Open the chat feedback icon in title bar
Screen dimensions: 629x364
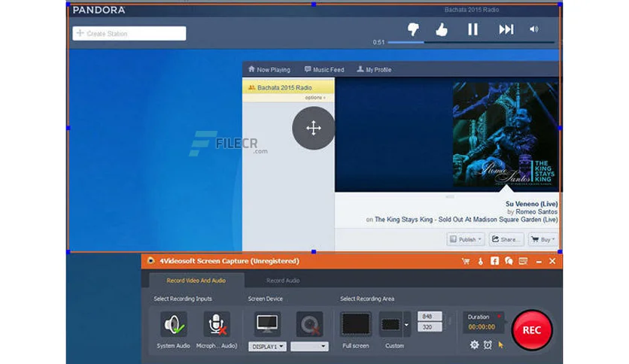pos(509,262)
